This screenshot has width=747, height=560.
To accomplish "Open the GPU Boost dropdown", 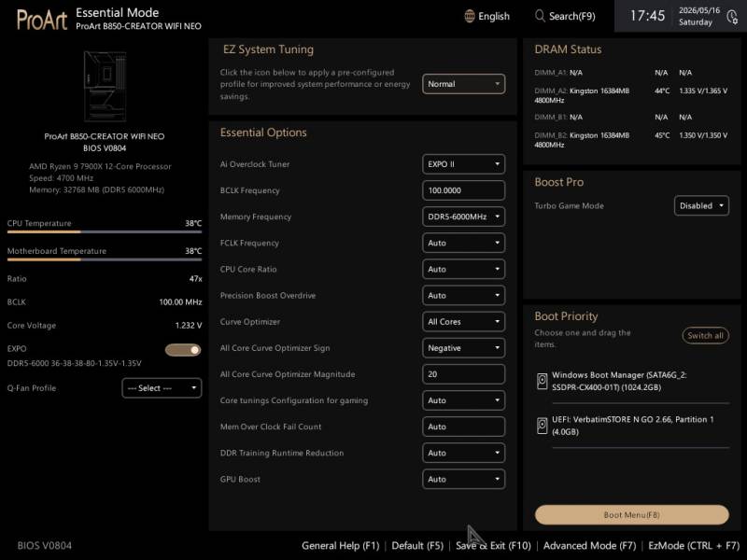I will point(463,479).
